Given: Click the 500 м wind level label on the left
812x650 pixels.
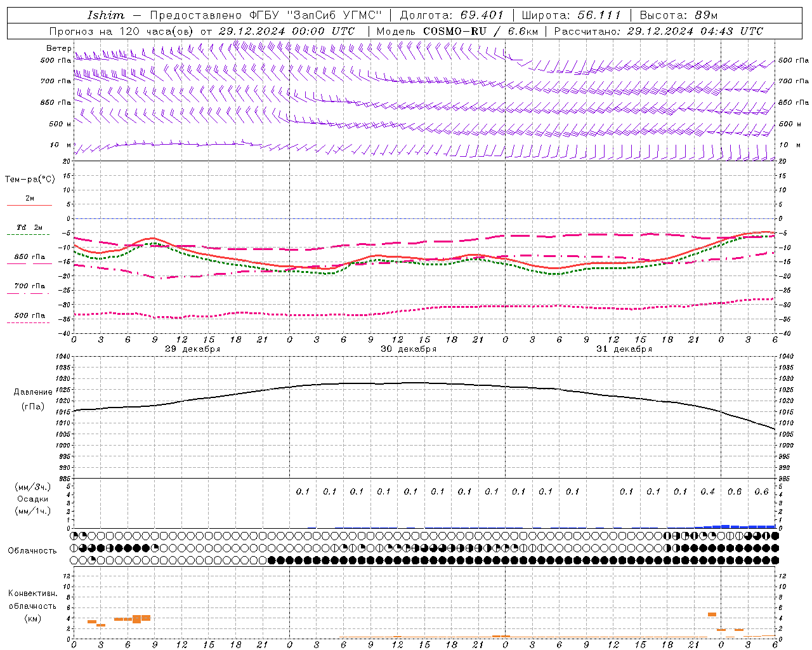Looking at the screenshot, I should (x=60, y=124).
